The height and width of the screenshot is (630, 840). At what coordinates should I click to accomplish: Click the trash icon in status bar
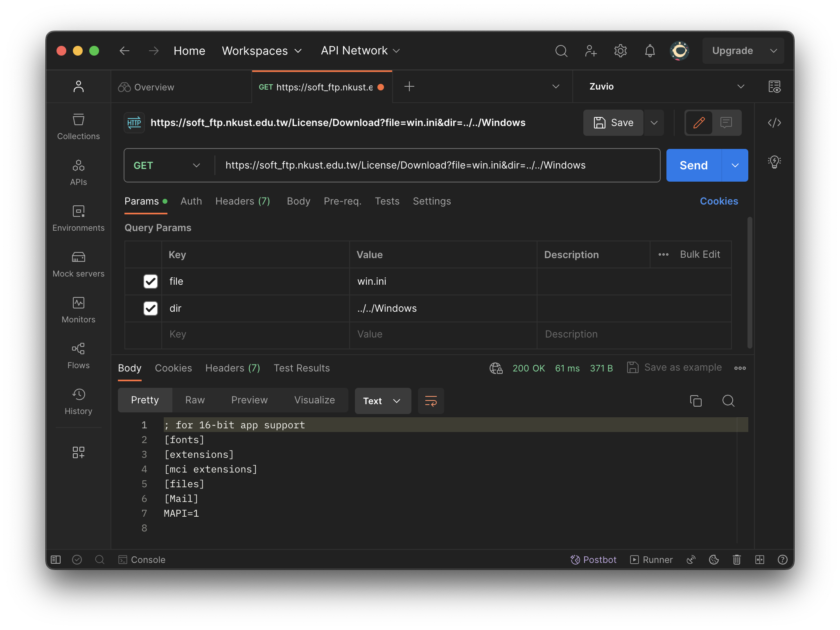736,559
